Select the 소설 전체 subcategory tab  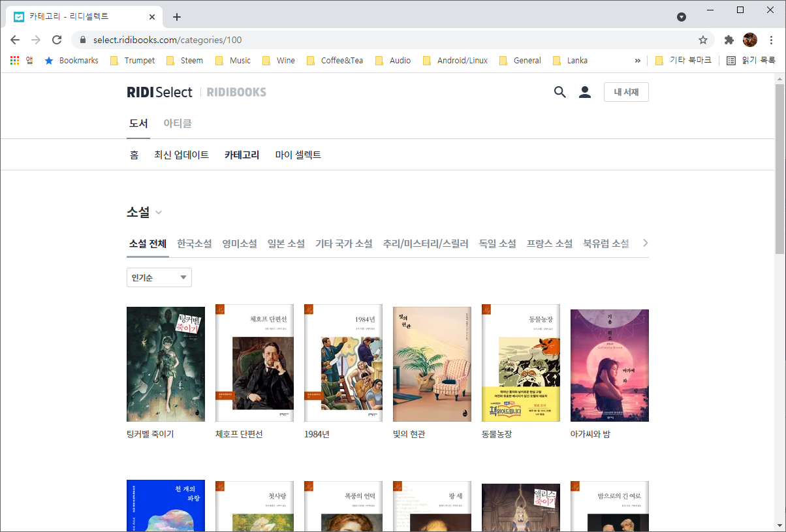(x=148, y=243)
